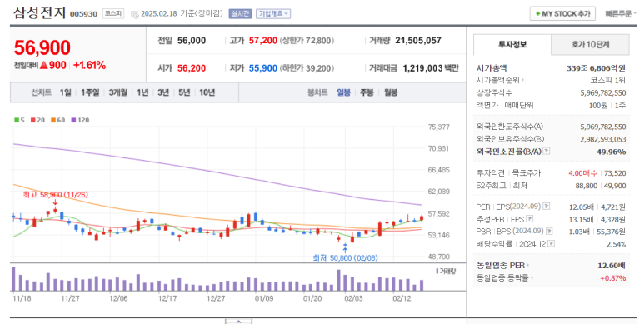Click the 02/03 date label on chart axis
This screenshot has width=644, height=324.
(353, 298)
